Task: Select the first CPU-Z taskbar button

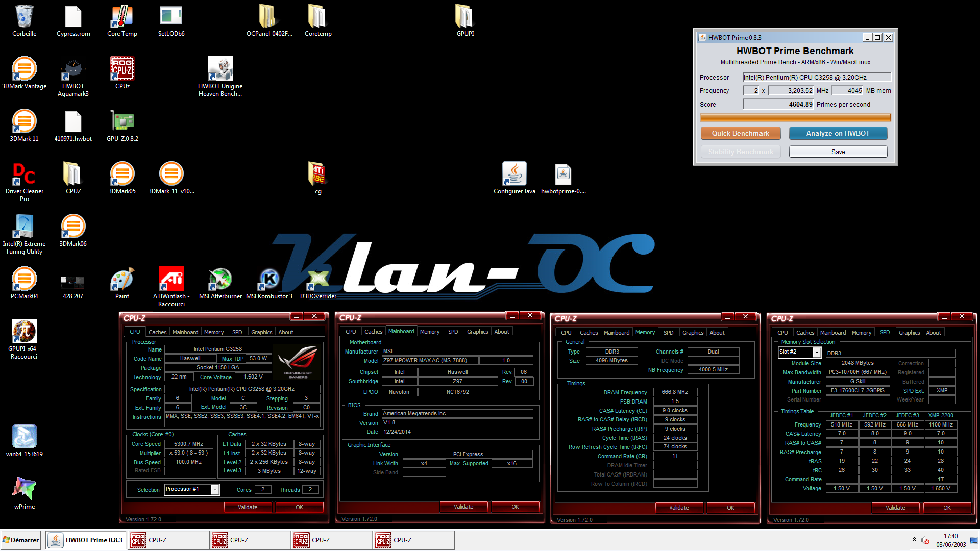Action: [168, 540]
